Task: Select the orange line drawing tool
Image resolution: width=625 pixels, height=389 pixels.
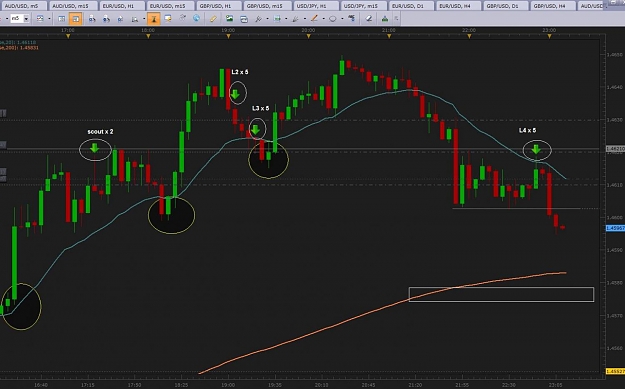Action: coord(314,18)
